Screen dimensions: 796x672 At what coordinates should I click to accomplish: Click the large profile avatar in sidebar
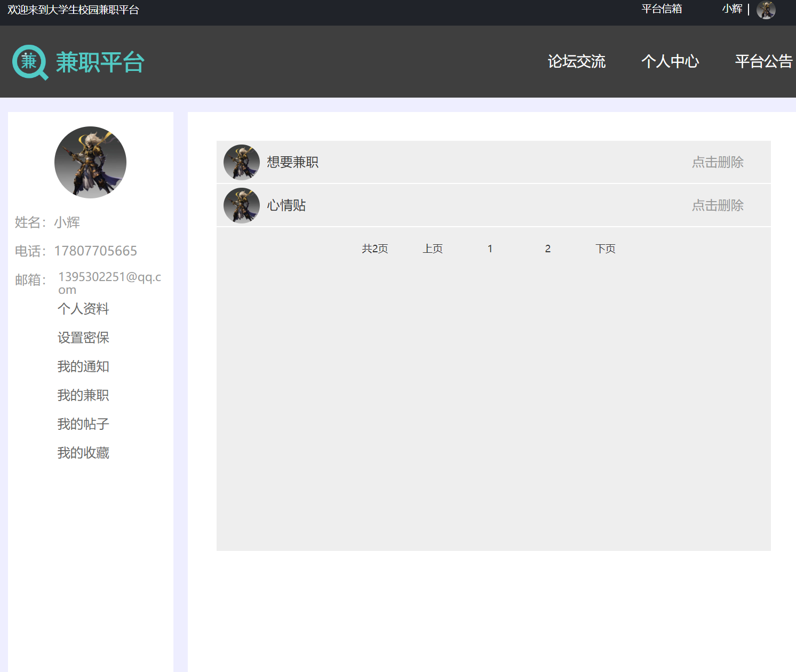coord(90,162)
